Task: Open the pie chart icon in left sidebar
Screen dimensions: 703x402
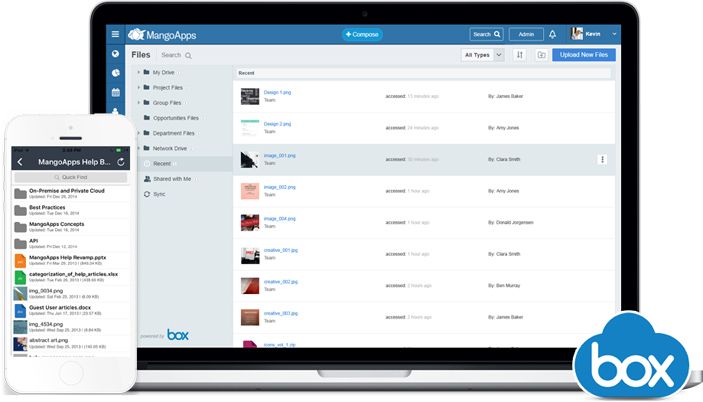Action: click(115, 73)
